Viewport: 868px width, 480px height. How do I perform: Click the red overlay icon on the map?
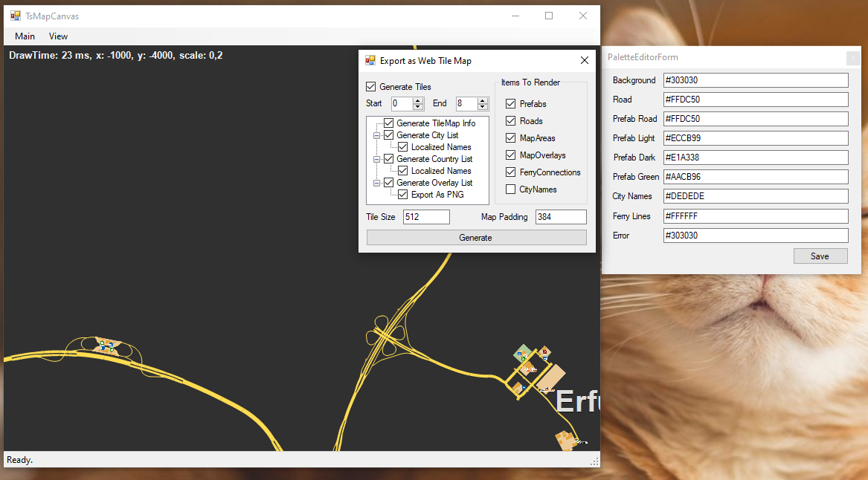click(x=544, y=351)
